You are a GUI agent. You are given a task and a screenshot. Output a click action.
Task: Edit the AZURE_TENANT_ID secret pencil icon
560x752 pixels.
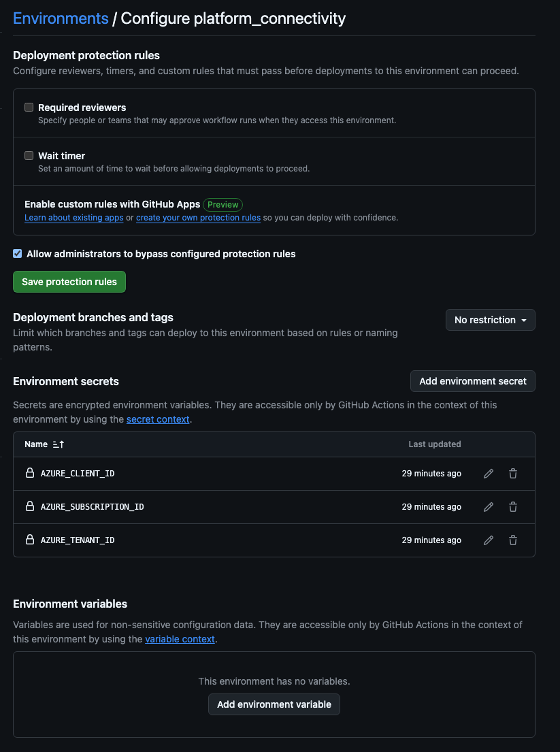(489, 540)
